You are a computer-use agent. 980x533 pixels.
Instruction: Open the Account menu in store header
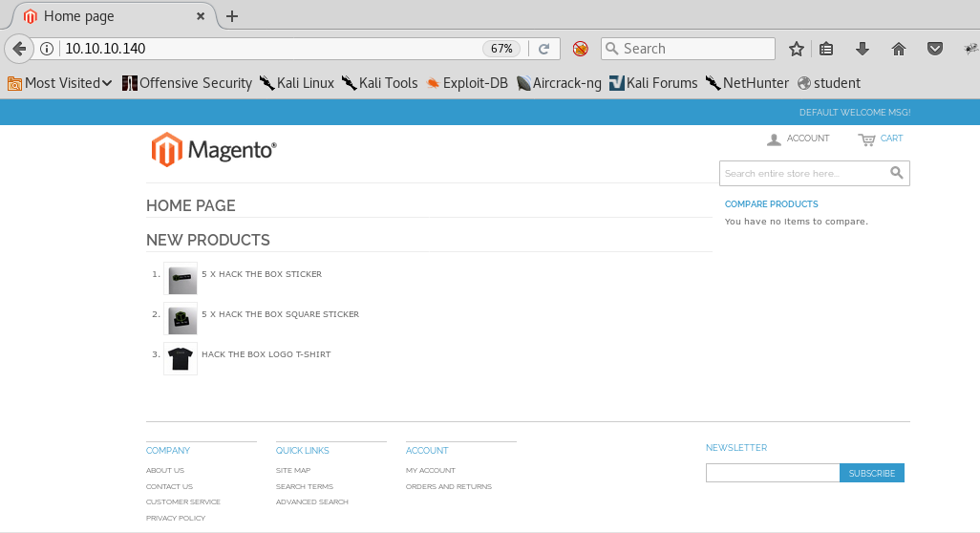(x=798, y=139)
